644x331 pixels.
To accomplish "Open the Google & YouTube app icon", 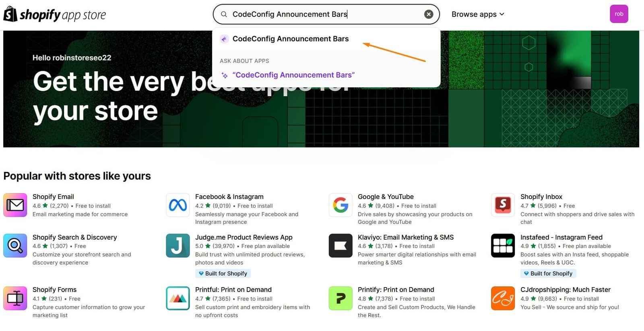I will click(341, 205).
